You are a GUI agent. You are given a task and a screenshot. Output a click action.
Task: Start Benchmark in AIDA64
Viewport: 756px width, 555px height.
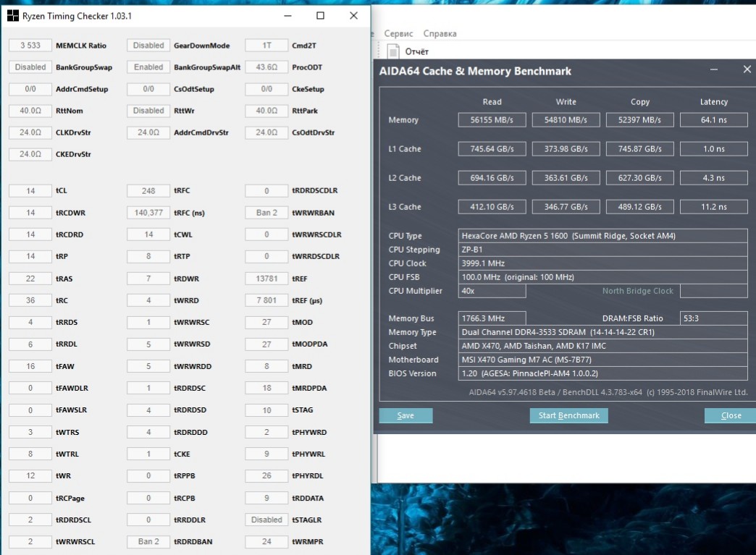coord(568,416)
